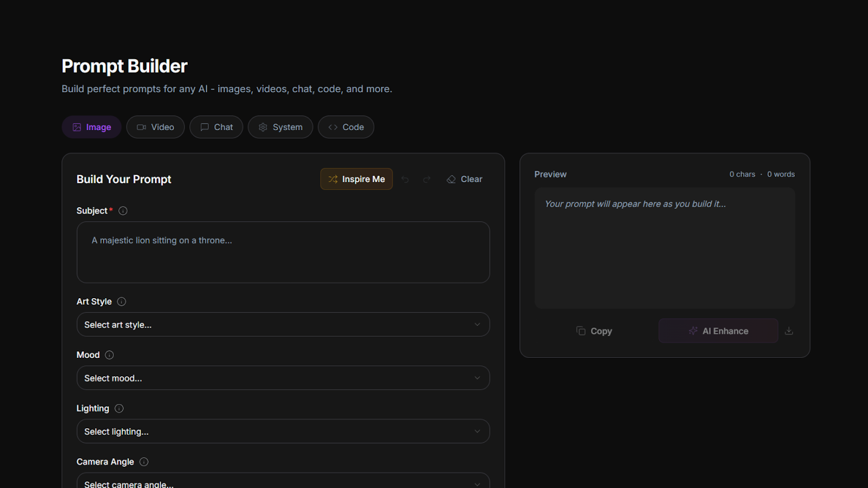Click the Clear eraser icon
Screen dimensions: 868x488
click(x=451, y=179)
